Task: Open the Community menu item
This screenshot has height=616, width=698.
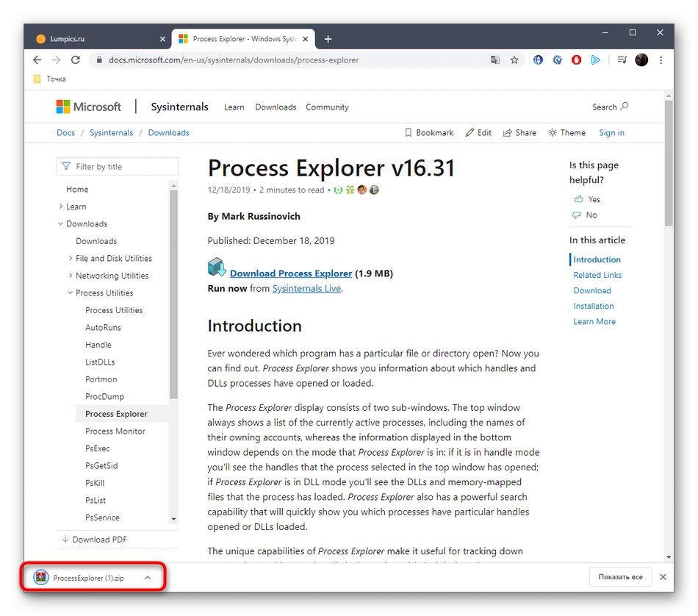Action: point(327,107)
